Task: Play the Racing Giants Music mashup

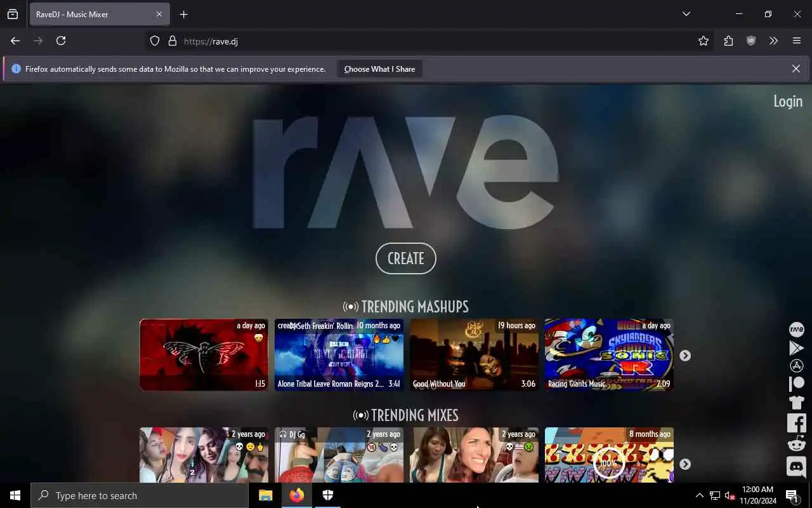Action: click(609, 355)
